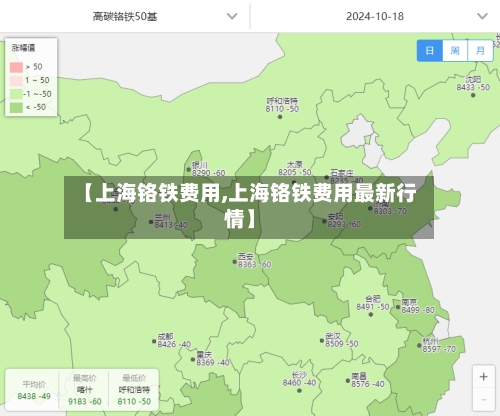This screenshot has height=416, width=500.
Task: Select the 合肥 city marker dot
Action: (x=371, y=314)
